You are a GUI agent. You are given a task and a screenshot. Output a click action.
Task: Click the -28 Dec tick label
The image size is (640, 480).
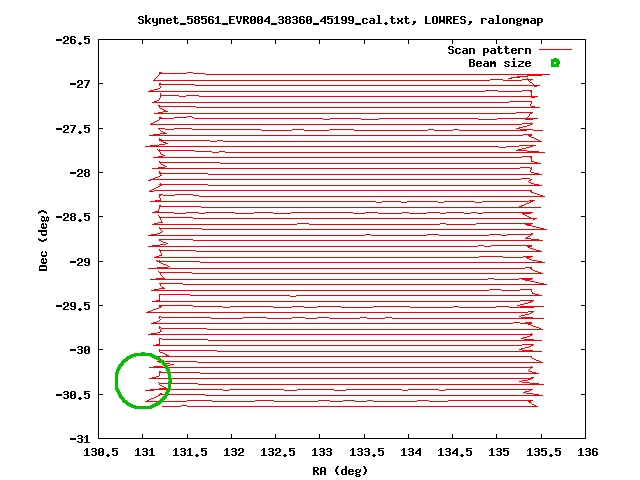tap(80, 173)
